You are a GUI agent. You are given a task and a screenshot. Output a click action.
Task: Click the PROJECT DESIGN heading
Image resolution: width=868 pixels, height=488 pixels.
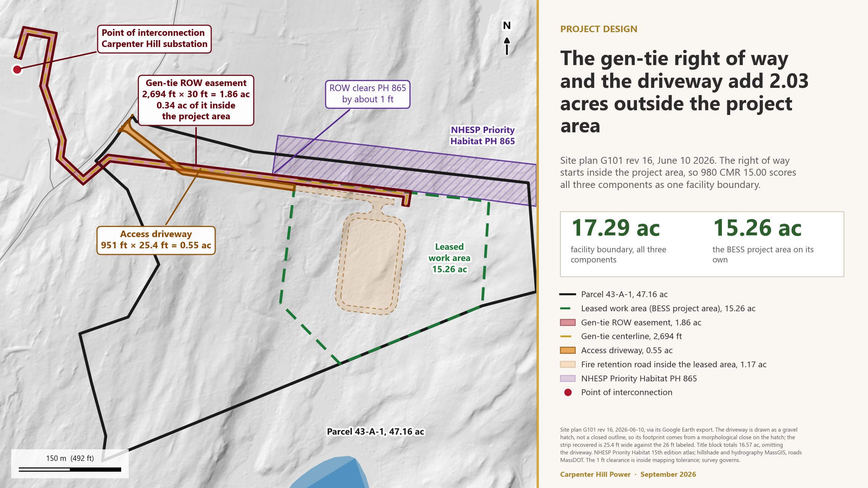tap(599, 29)
